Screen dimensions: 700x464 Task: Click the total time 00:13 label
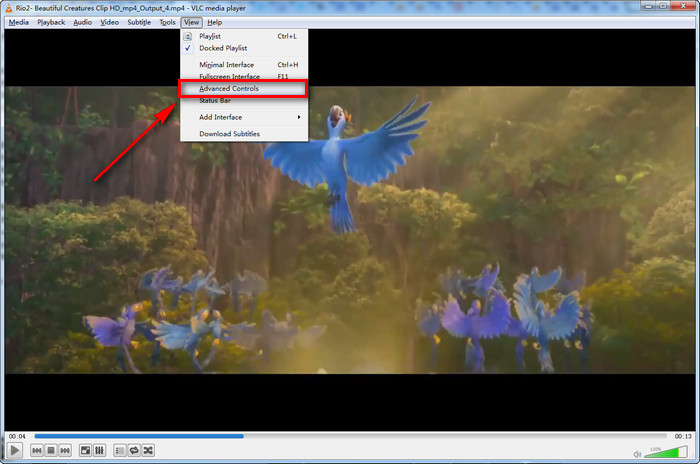pyautogui.click(x=683, y=436)
